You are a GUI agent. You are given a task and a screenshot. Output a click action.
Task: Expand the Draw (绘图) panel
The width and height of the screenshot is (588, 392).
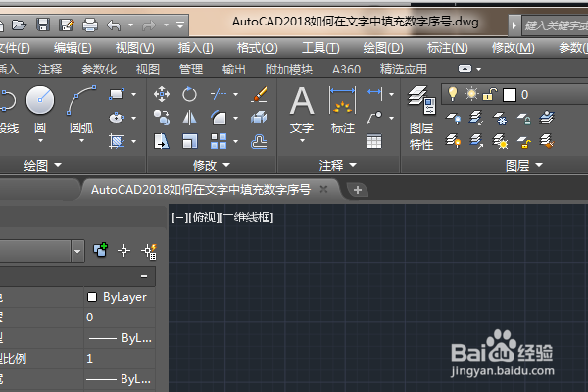point(42,165)
